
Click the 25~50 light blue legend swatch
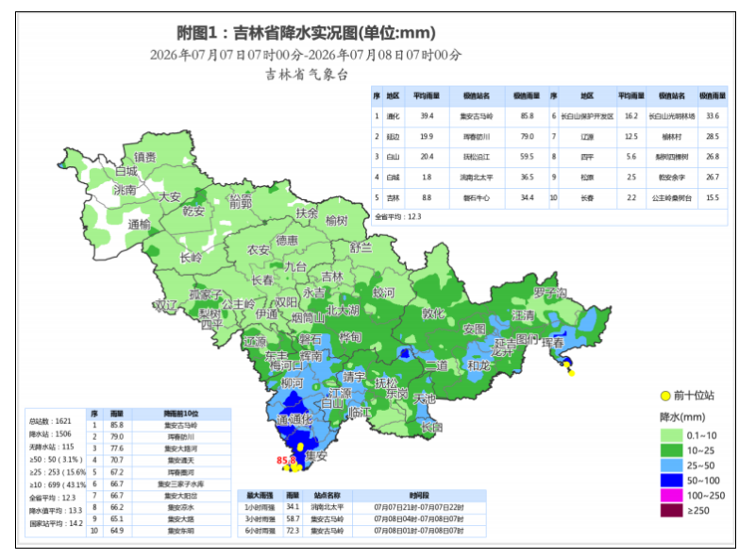671,466
